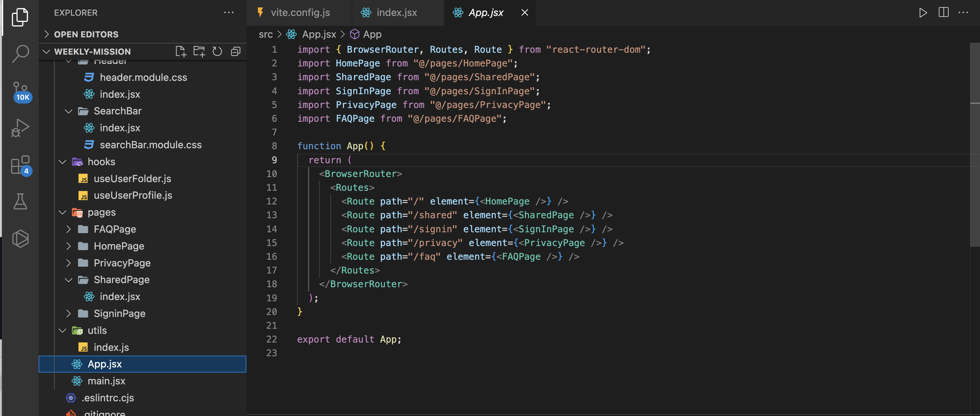Open Extensions view in activity bar
This screenshot has height=416, width=980.
click(x=20, y=165)
